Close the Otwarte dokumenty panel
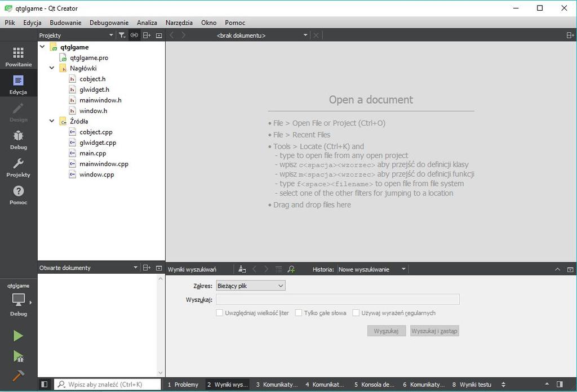Image resolution: width=577 pixels, height=392 pixels. pos(159,268)
